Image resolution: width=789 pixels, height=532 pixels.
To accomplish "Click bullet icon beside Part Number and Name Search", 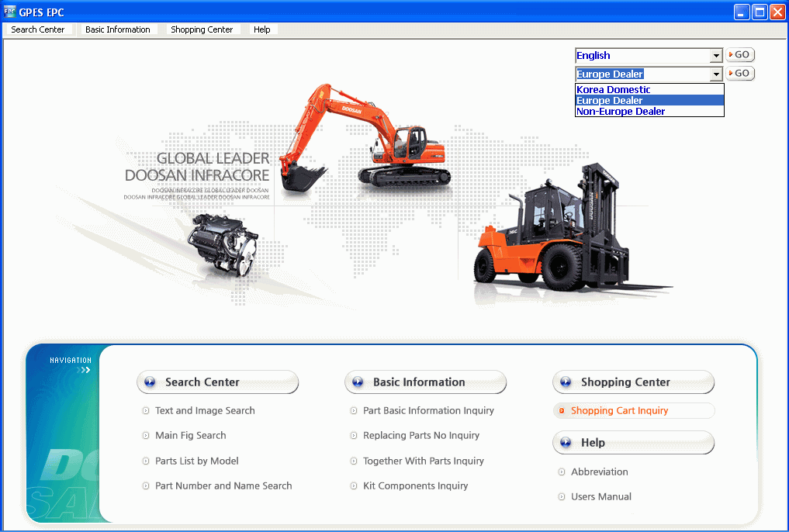I will (x=146, y=486).
